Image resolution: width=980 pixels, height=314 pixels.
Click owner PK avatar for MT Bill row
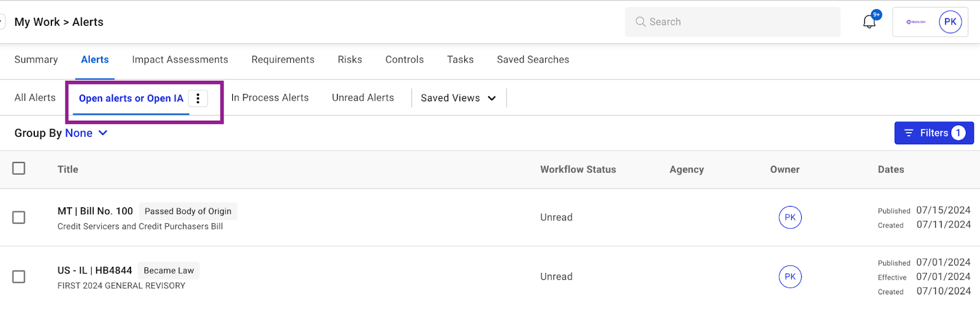(790, 217)
